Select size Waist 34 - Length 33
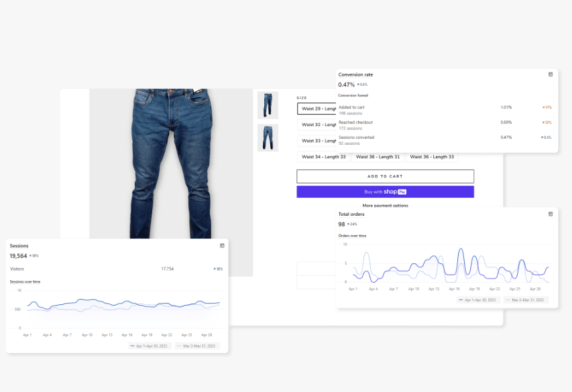The image size is (572, 392). pyautogui.click(x=323, y=157)
